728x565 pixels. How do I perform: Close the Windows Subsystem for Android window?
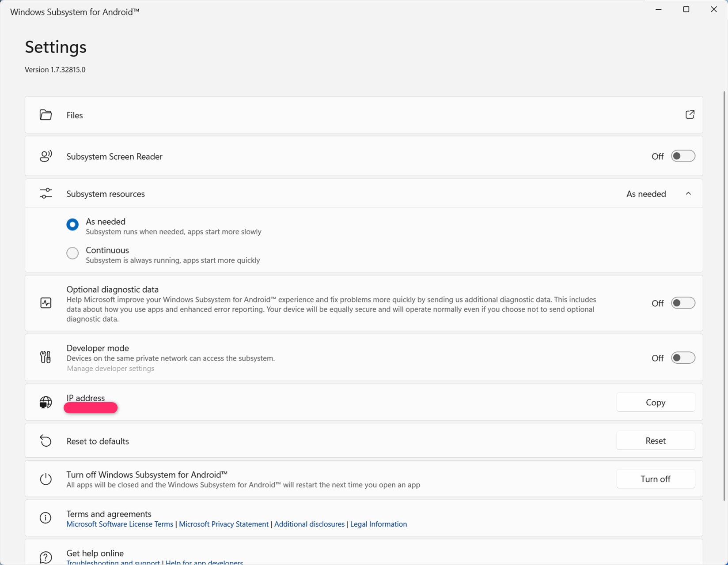click(x=713, y=9)
